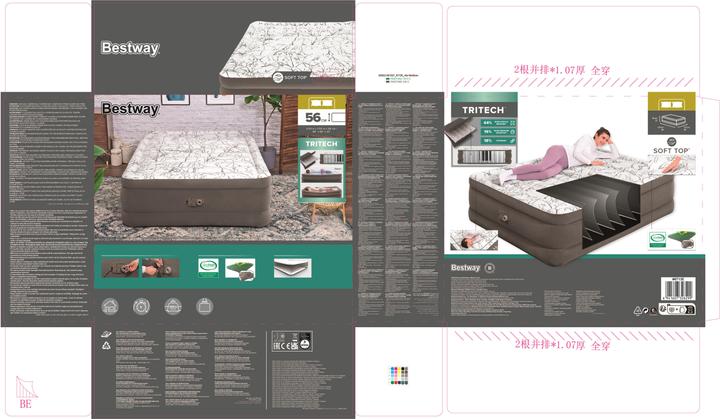Select the first valve-in-hand thumbnail
This screenshot has width=720, height=419.
coord(120,268)
